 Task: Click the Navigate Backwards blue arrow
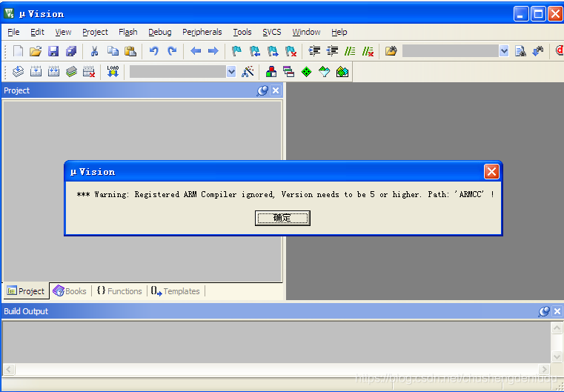click(x=196, y=51)
